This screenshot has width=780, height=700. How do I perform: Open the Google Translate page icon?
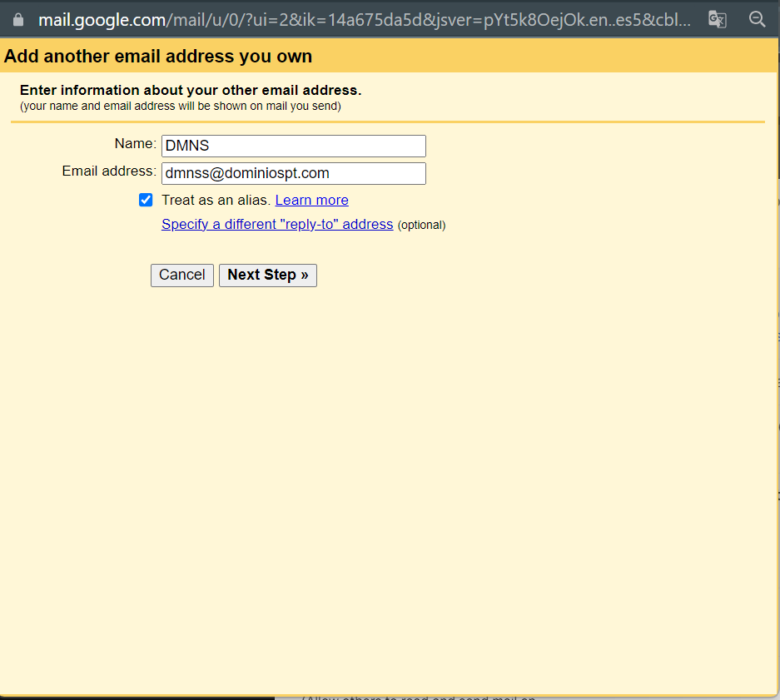pyautogui.click(x=717, y=19)
